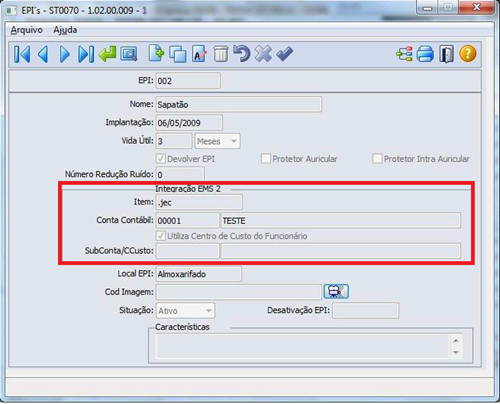Maximize the EPI's window
This screenshot has height=404, width=500.
(449, 8)
